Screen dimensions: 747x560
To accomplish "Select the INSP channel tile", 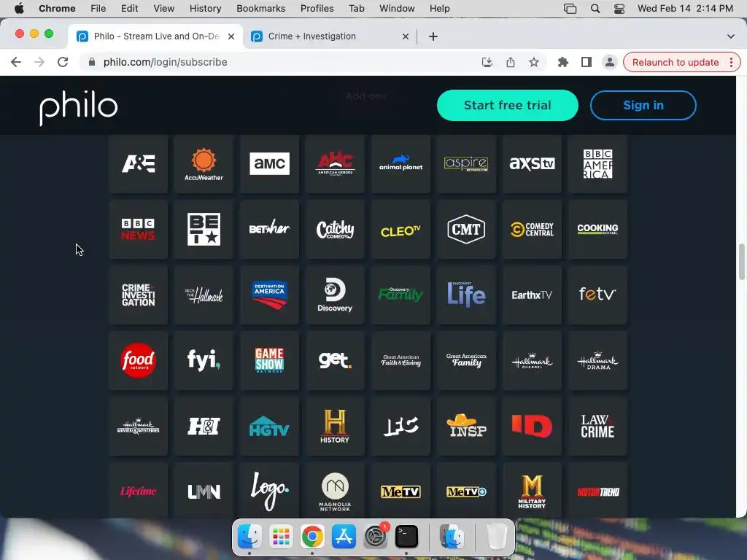I will (466, 426).
